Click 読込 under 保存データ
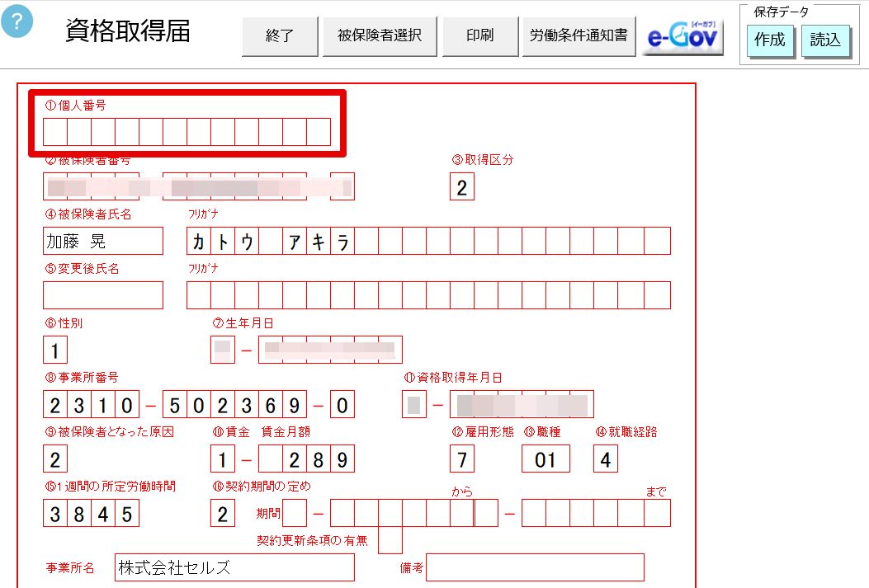 [x=825, y=40]
